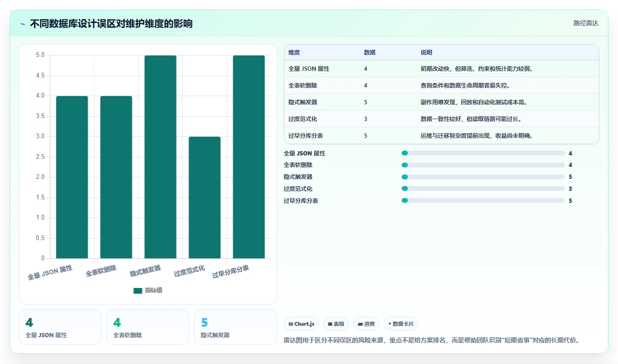
Task: Click the 过度范式化 progress bar
Action: click(483, 188)
